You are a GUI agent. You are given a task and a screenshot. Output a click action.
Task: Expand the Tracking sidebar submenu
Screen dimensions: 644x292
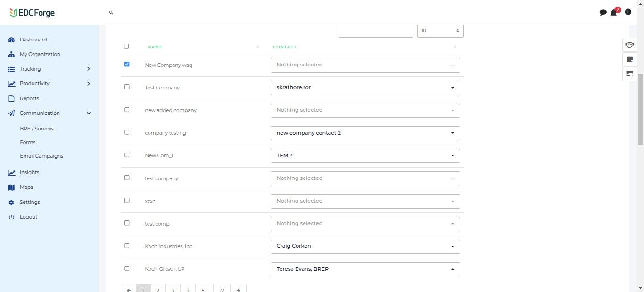pyautogui.click(x=88, y=69)
